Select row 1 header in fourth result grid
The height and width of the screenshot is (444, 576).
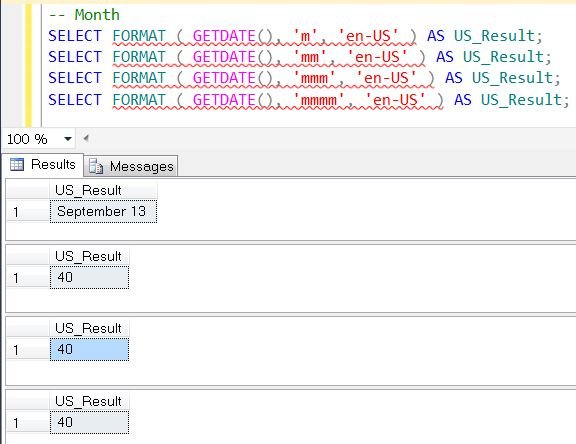coord(28,423)
